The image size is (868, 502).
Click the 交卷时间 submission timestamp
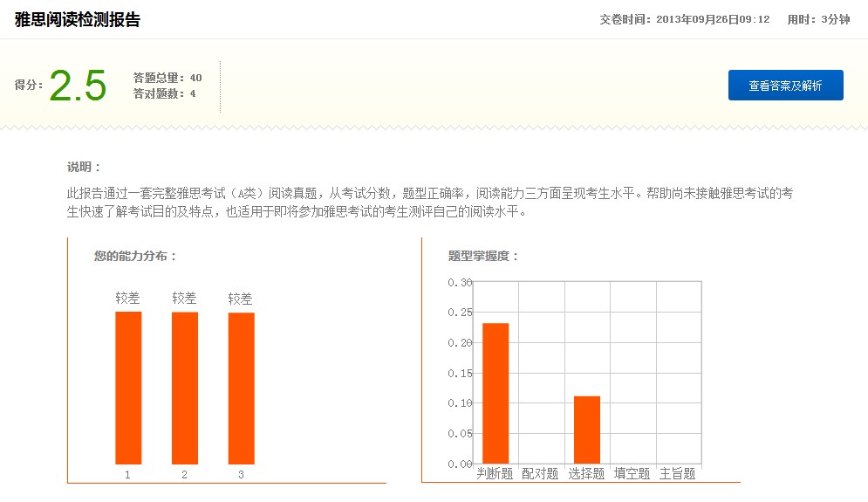[x=685, y=19]
